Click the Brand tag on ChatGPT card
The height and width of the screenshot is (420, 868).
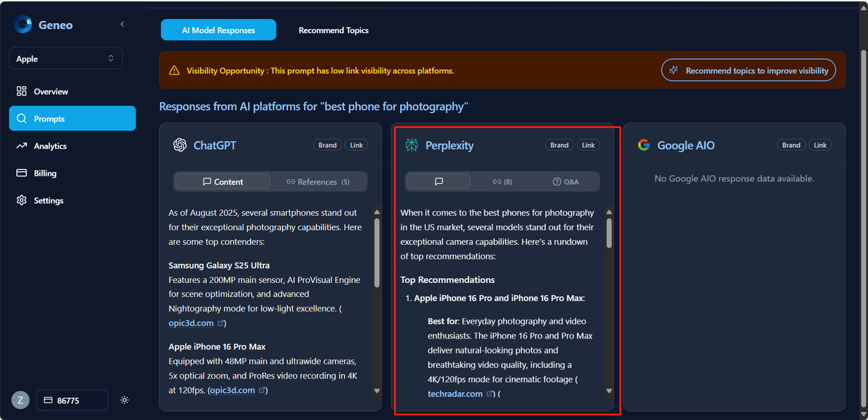[x=328, y=145]
